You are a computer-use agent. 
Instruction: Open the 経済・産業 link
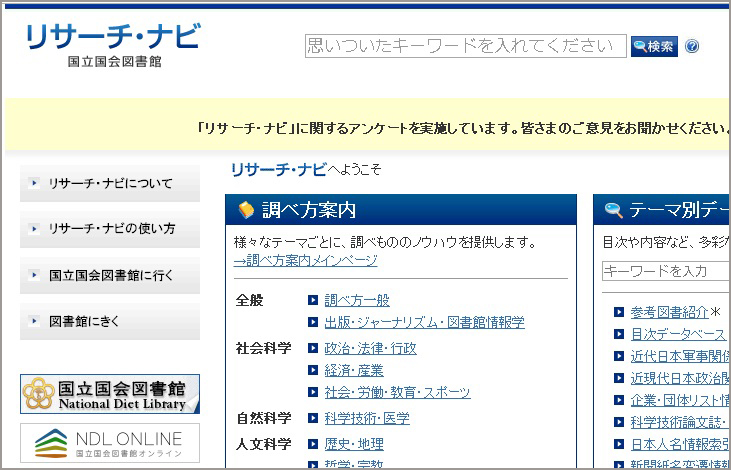354,370
